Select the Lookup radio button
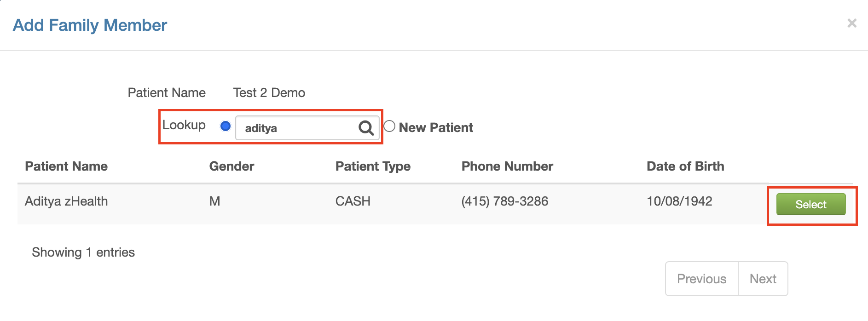Screen dimensions: 868x321 (x=226, y=126)
